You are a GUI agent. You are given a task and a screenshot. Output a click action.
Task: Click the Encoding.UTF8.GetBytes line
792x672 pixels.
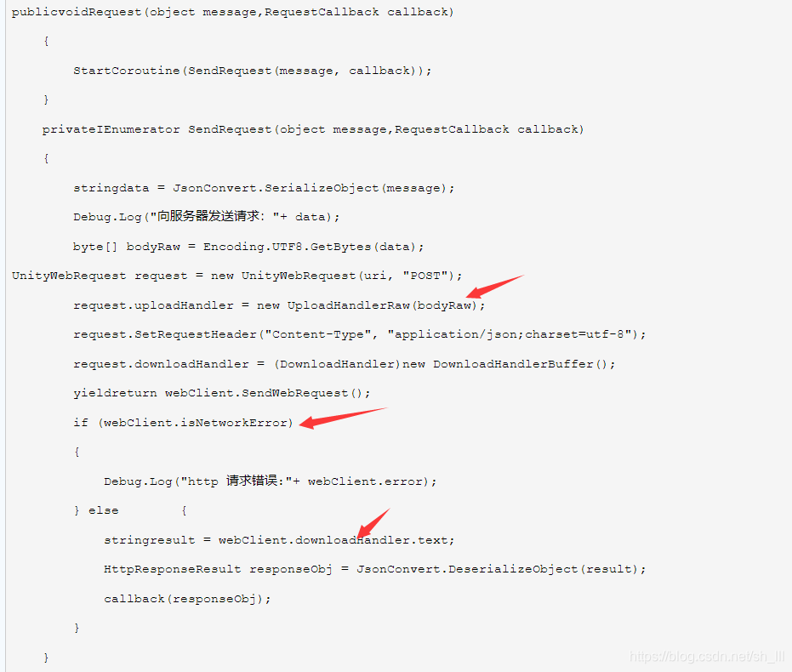point(248,247)
